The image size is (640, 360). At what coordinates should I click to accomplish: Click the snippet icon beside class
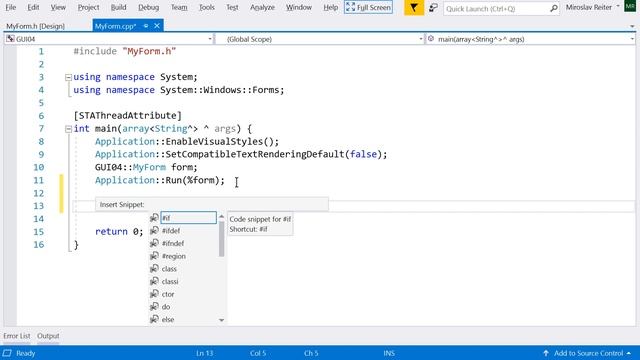pos(154,269)
